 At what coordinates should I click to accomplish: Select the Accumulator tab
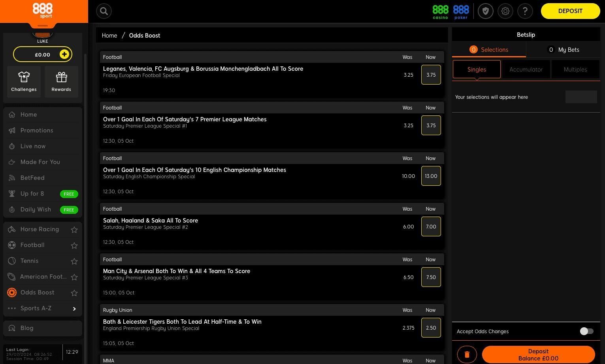(x=526, y=69)
